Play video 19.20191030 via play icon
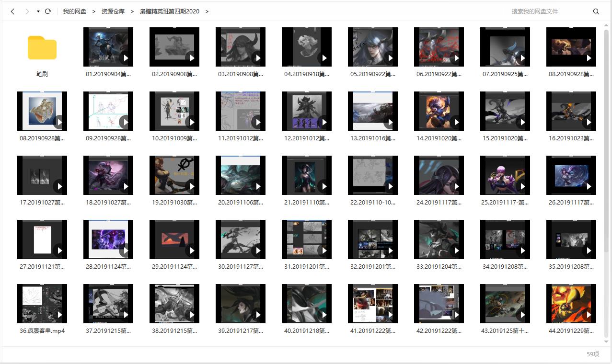This screenshot has width=612, height=364. pos(192,186)
